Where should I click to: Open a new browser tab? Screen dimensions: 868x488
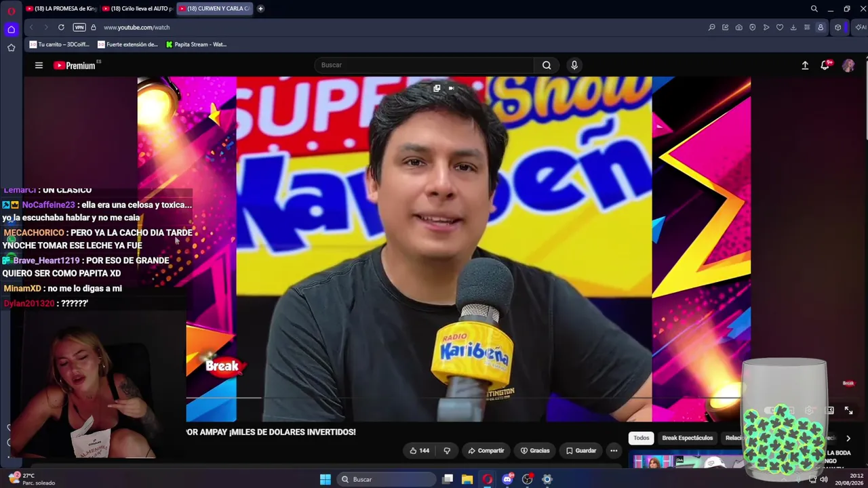coord(260,9)
